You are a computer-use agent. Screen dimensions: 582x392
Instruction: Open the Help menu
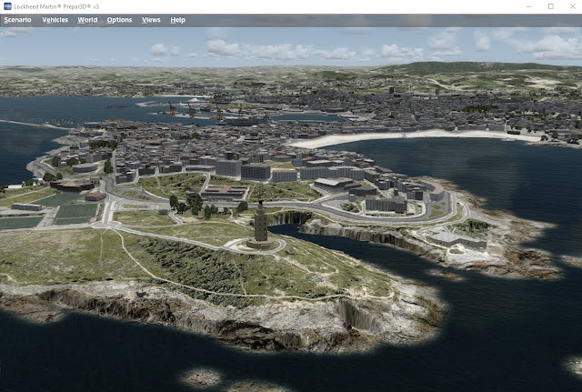tap(177, 20)
